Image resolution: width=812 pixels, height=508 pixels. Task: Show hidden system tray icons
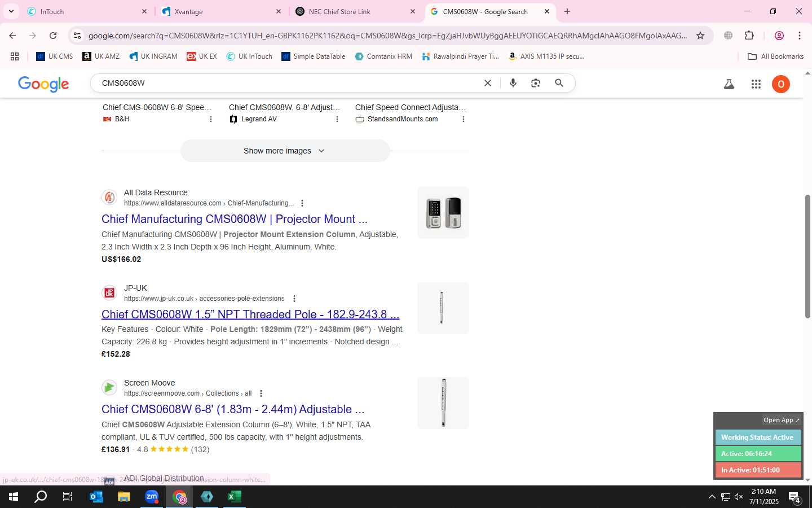(712, 497)
